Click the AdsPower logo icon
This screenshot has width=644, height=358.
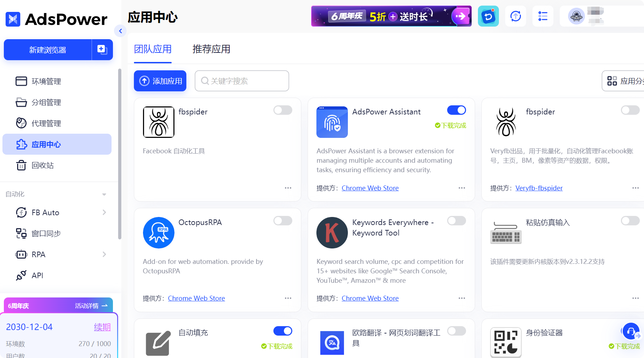coord(13,19)
